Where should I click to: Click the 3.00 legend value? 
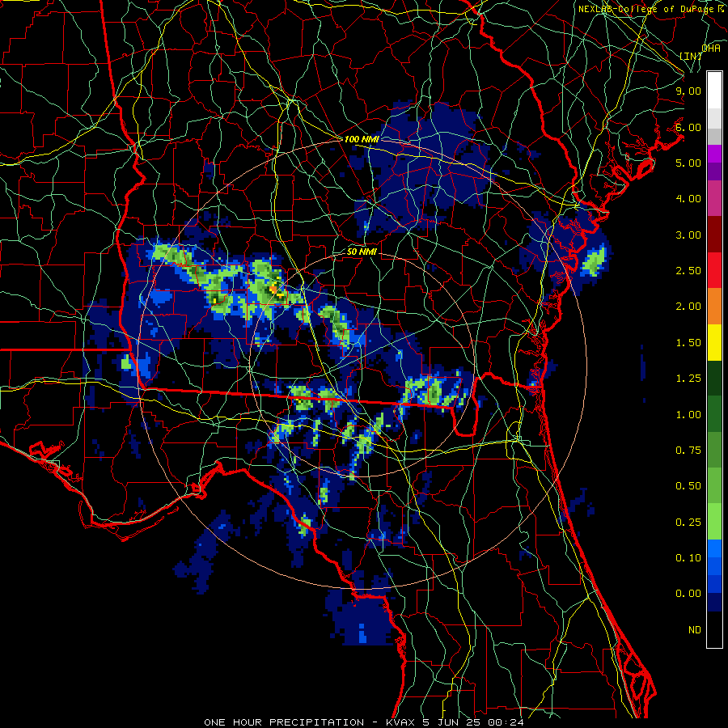tap(688, 235)
